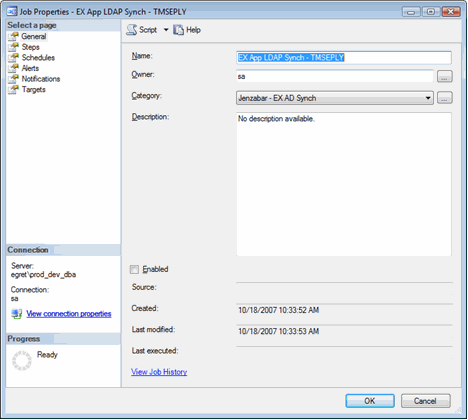Click in the Description text area

coord(344,184)
